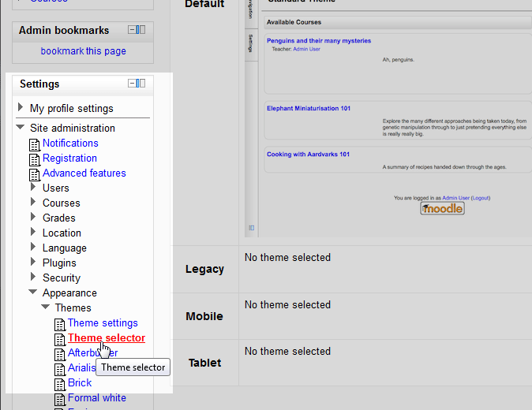Open the Theme selector link
532x410 pixels.
pos(106,337)
